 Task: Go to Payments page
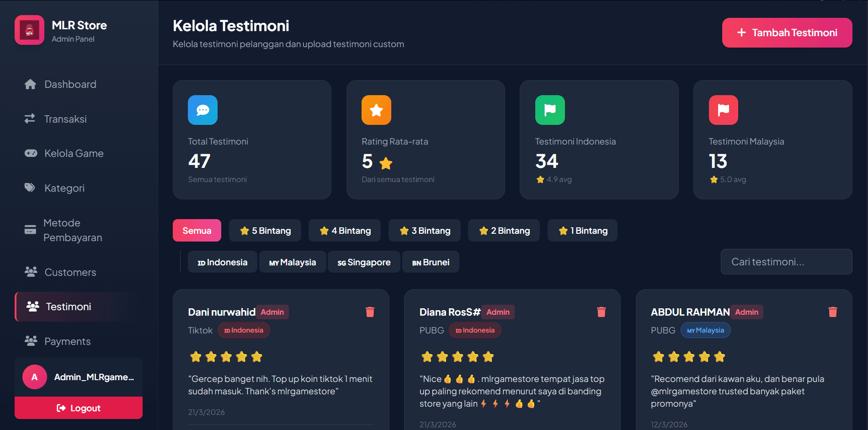pyautogui.click(x=79, y=341)
